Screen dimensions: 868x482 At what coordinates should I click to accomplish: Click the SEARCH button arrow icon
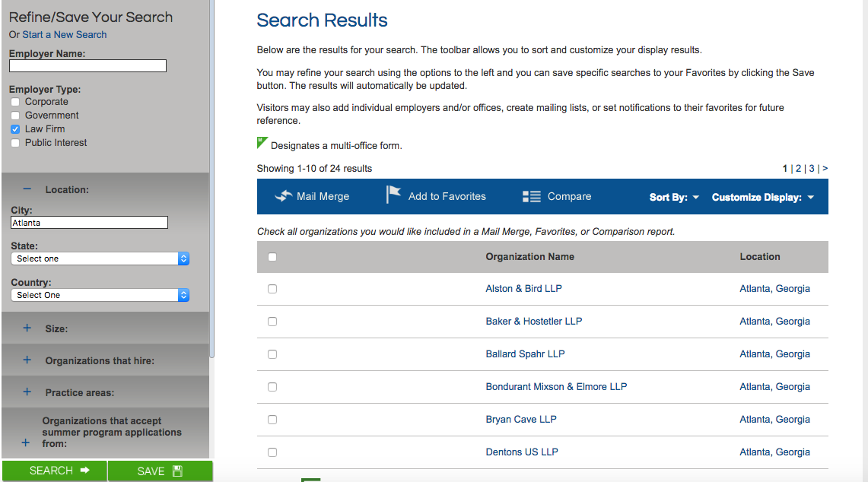(x=84, y=471)
